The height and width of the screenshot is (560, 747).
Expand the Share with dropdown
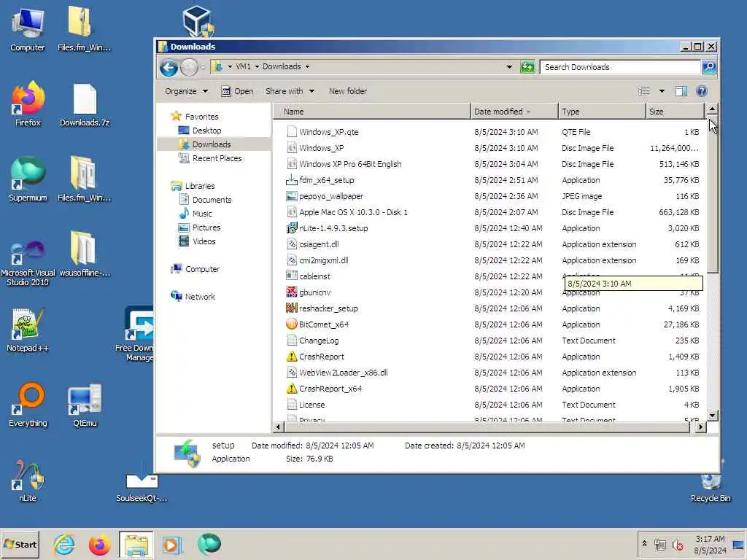[290, 91]
